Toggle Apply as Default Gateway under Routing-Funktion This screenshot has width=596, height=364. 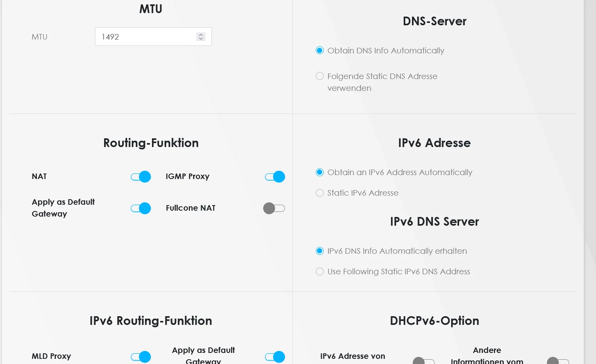point(141,208)
